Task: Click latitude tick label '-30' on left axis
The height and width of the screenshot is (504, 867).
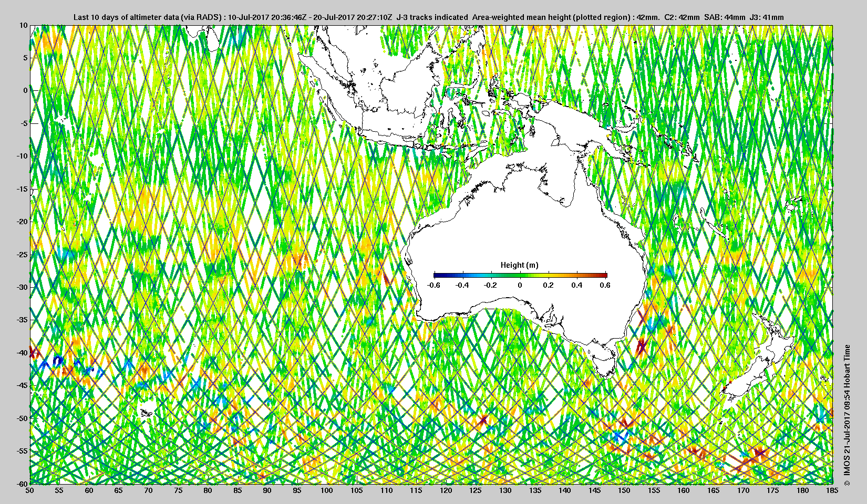Action: coord(22,287)
